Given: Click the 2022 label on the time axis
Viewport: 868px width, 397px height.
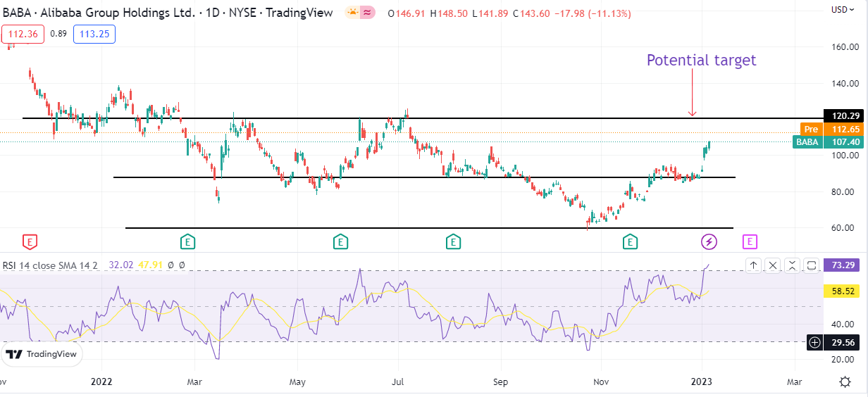Looking at the screenshot, I should pos(102,382).
